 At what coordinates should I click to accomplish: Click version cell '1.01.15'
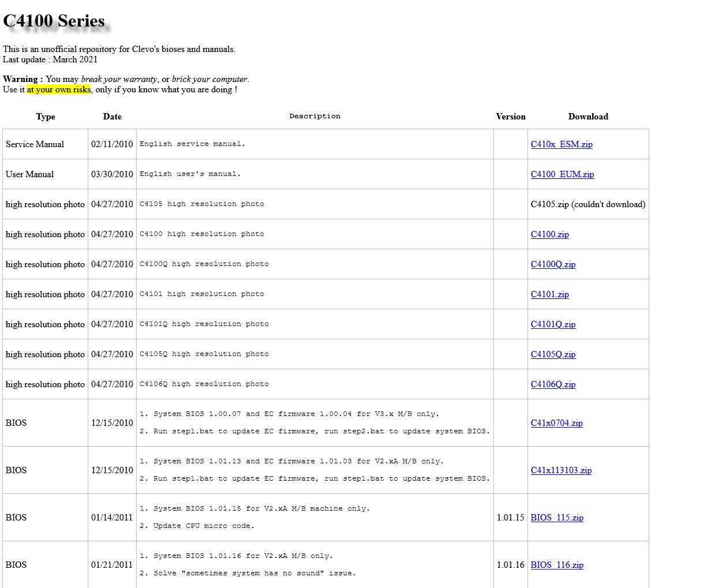(511, 518)
